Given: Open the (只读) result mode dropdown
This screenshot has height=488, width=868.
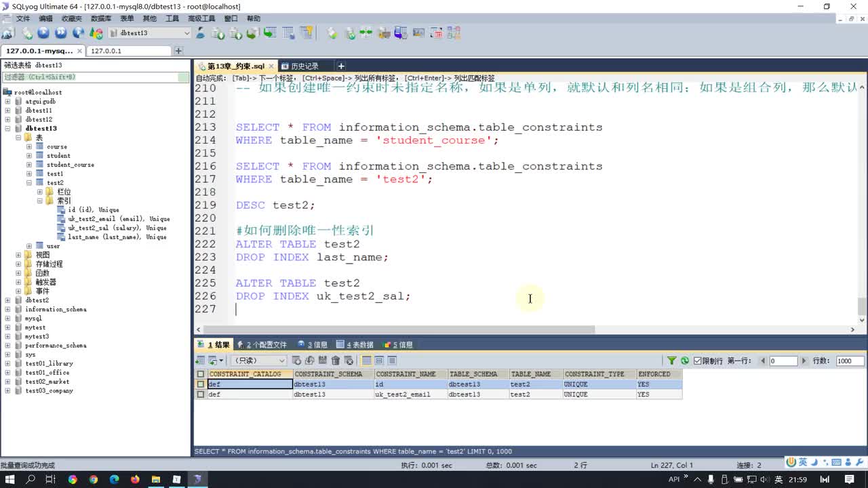Looking at the screenshot, I should [258, 361].
